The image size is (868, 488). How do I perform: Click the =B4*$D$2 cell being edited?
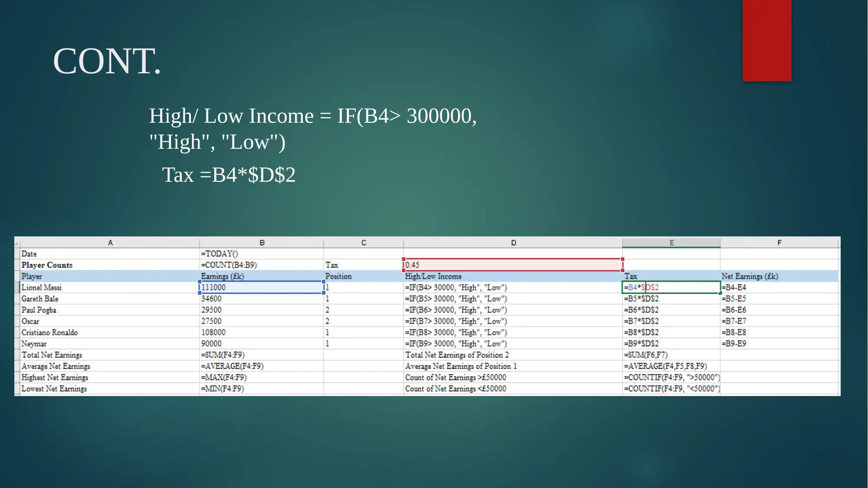tap(671, 288)
